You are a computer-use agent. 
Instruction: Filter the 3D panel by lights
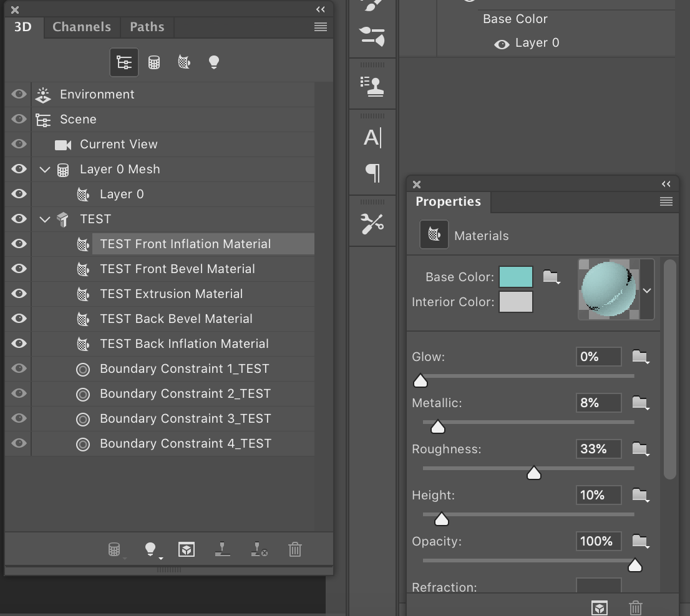point(214,62)
